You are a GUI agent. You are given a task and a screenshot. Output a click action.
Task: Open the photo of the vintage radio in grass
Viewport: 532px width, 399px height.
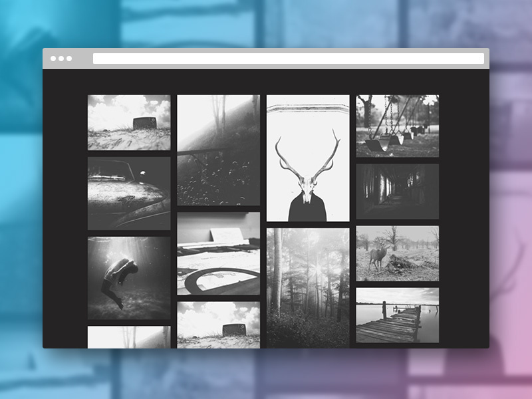point(128,122)
